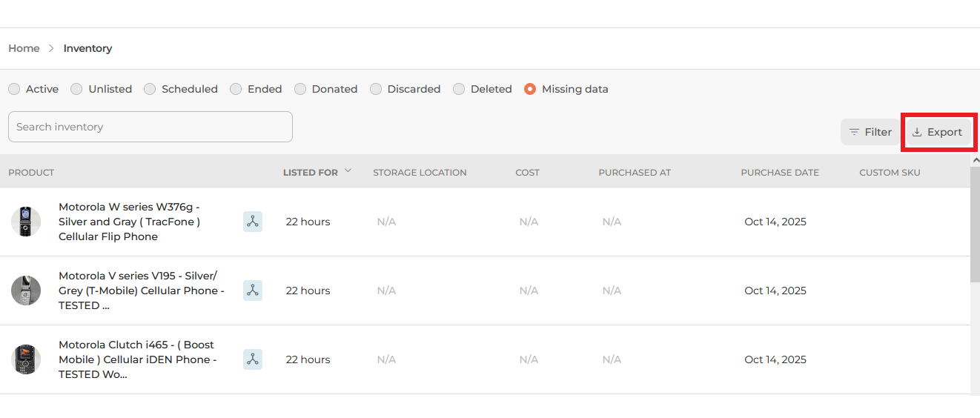Click purchased at N/A in W376g row

pos(612,222)
